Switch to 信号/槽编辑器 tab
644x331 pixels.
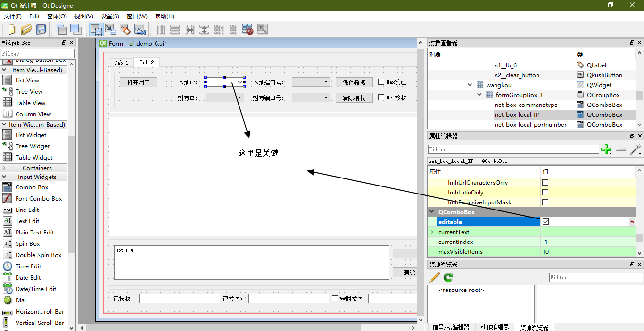point(451,327)
